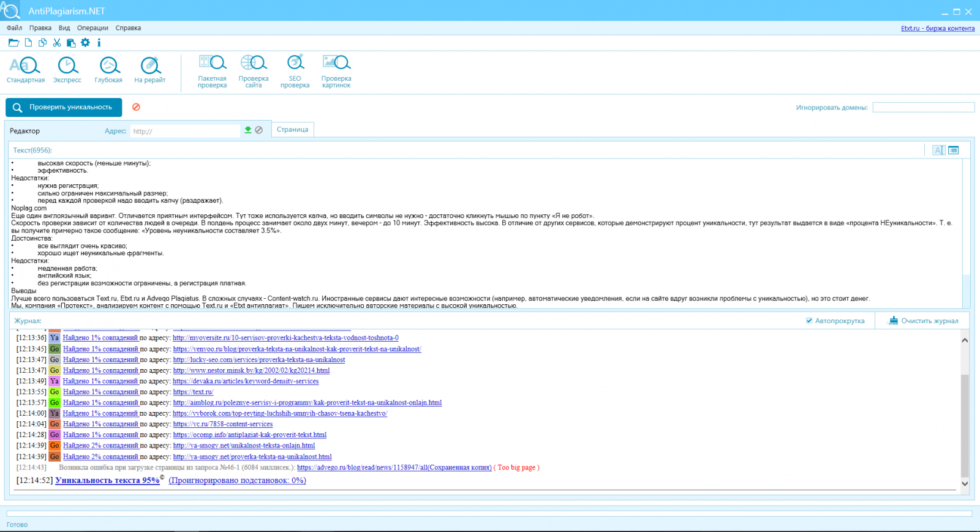Open Пакетная проверка tool
Image resolution: width=980 pixels, height=532 pixels.
click(x=212, y=72)
